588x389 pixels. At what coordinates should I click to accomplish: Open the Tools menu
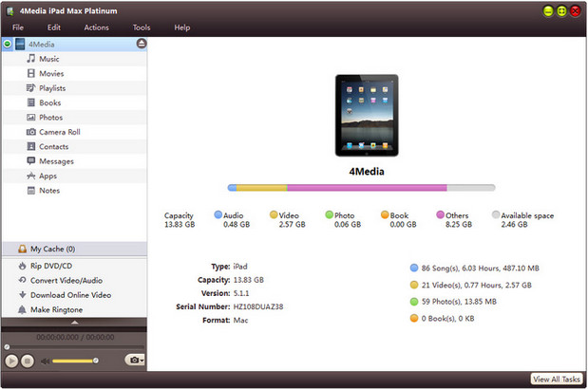tap(142, 28)
